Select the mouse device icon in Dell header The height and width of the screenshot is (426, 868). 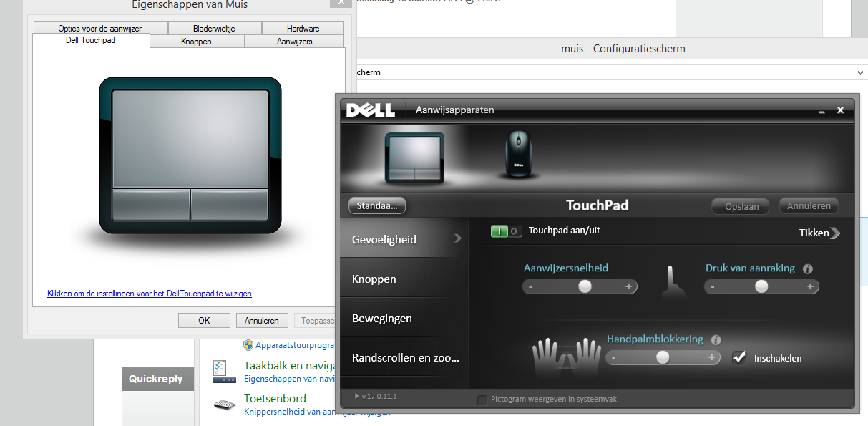[519, 153]
